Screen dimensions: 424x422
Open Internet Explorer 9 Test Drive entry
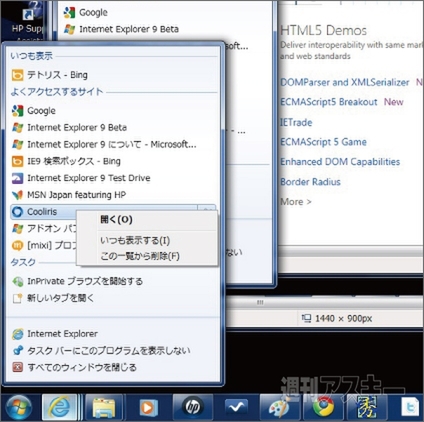(113, 178)
